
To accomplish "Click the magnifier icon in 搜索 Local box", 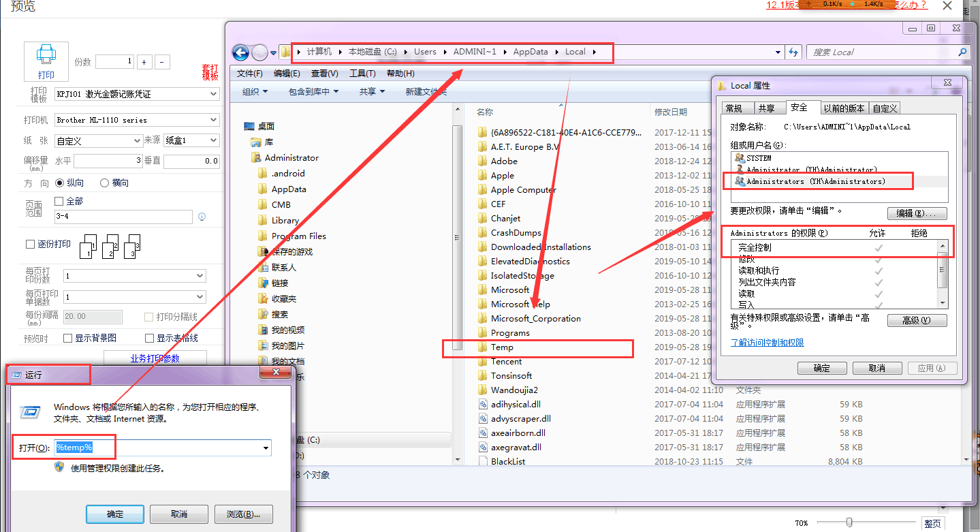I will [962, 52].
